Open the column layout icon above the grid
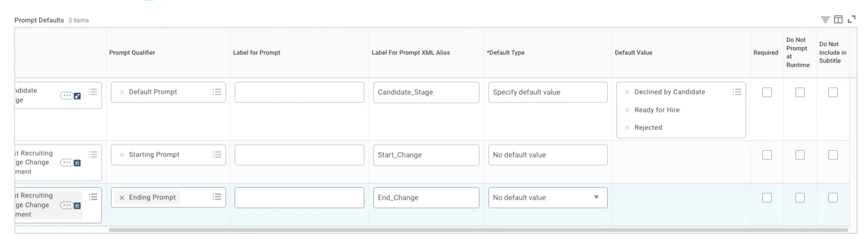Image resolution: width=868 pixels, height=239 pixels. click(x=838, y=19)
